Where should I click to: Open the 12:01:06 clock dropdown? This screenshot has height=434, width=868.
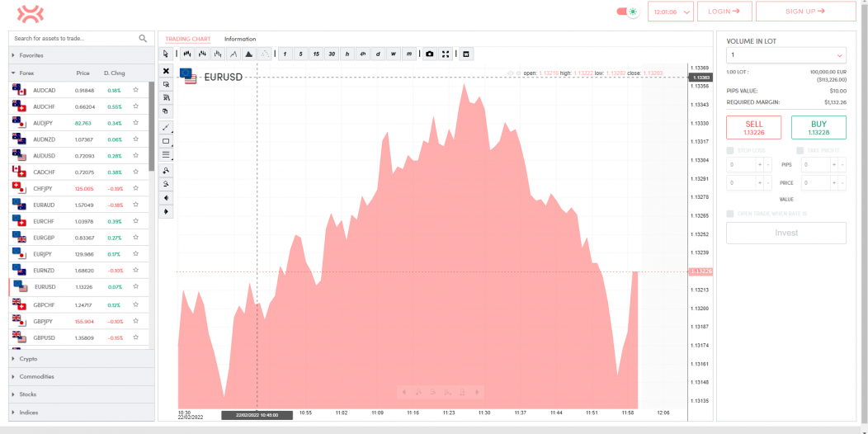[x=670, y=12]
